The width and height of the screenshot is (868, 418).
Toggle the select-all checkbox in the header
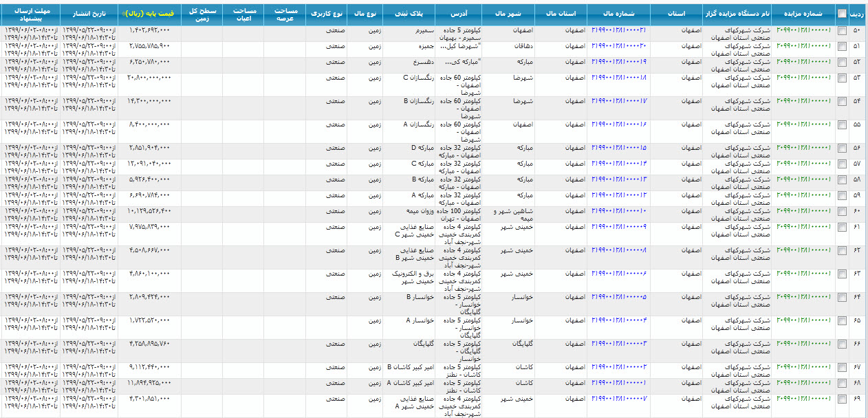pyautogui.click(x=842, y=14)
